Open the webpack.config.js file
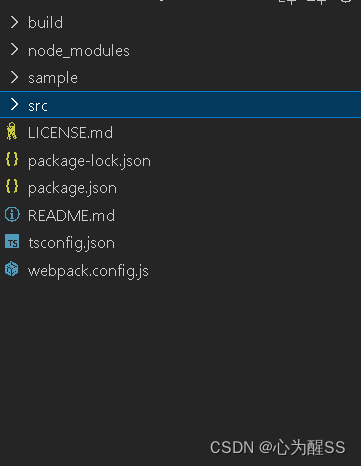This screenshot has height=466, width=361. pyautogui.click(x=88, y=271)
